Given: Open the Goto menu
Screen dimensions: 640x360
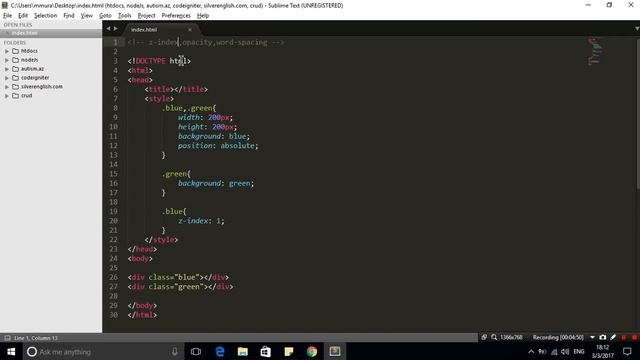Looking at the screenshot, I should coord(105,16).
